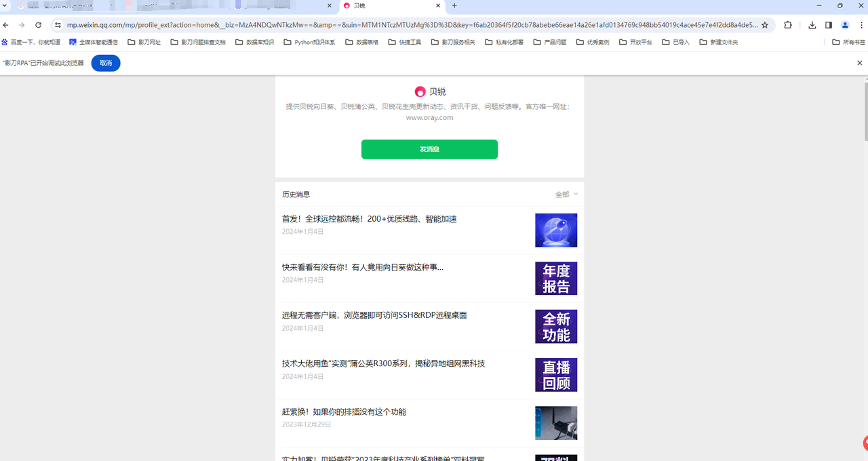The image size is (868, 461).
Task: Open Chrome's three-dot menu
Action: click(x=861, y=25)
